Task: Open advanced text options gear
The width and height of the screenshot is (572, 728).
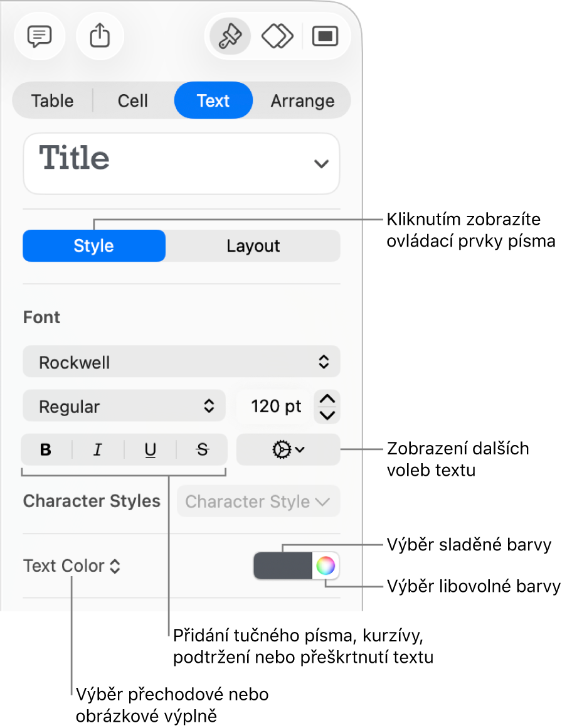Action: (x=289, y=449)
